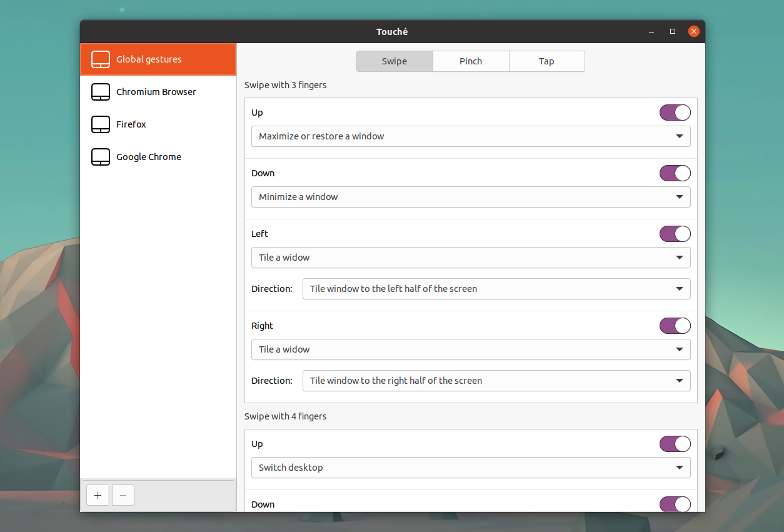784x532 pixels.
Task: Click the add application plus icon
Action: 98,494
